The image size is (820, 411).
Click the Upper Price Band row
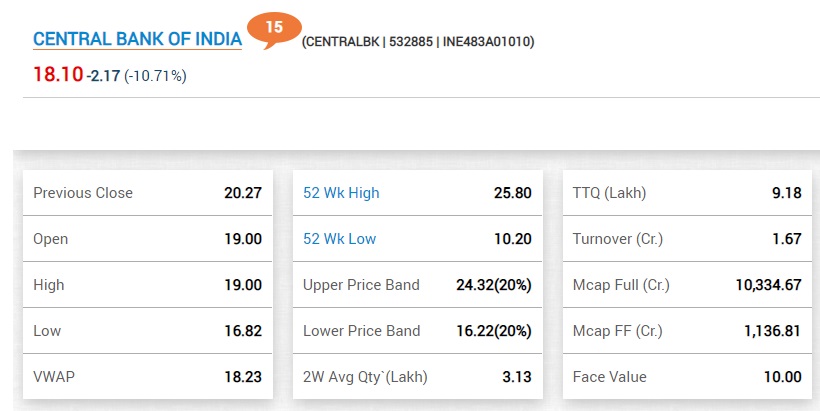(x=417, y=285)
